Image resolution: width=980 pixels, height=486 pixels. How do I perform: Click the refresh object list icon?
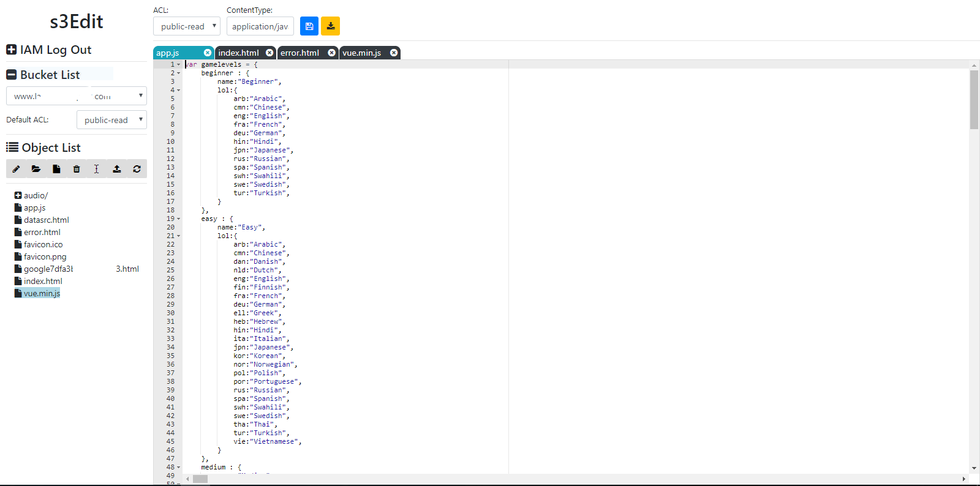(x=137, y=169)
